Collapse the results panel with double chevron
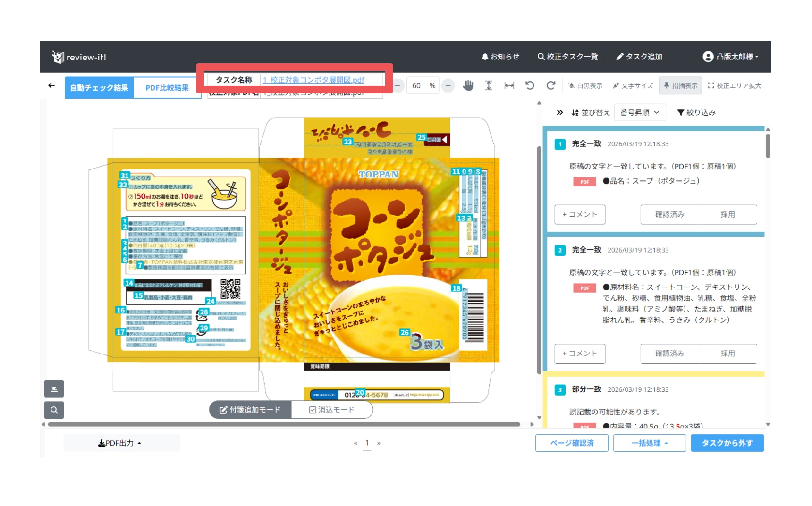The height and width of the screenshot is (506, 812). (x=559, y=112)
